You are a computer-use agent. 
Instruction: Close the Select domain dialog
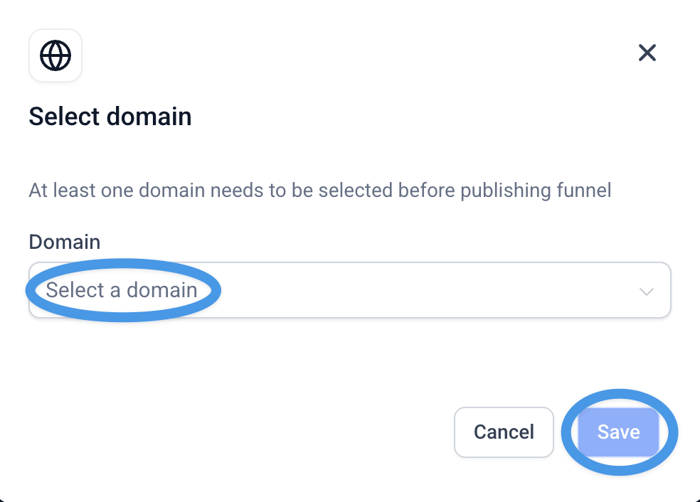[647, 53]
